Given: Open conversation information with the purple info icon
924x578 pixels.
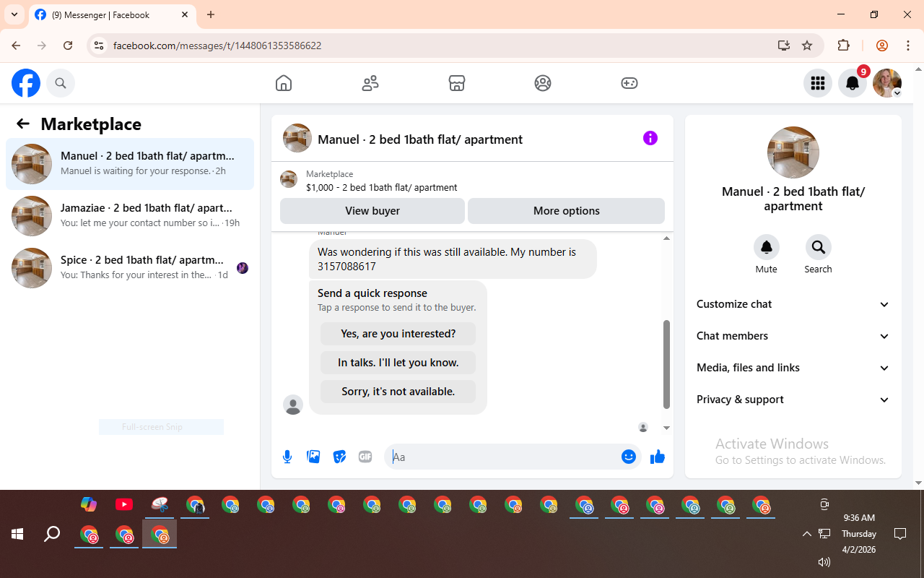Looking at the screenshot, I should [650, 138].
